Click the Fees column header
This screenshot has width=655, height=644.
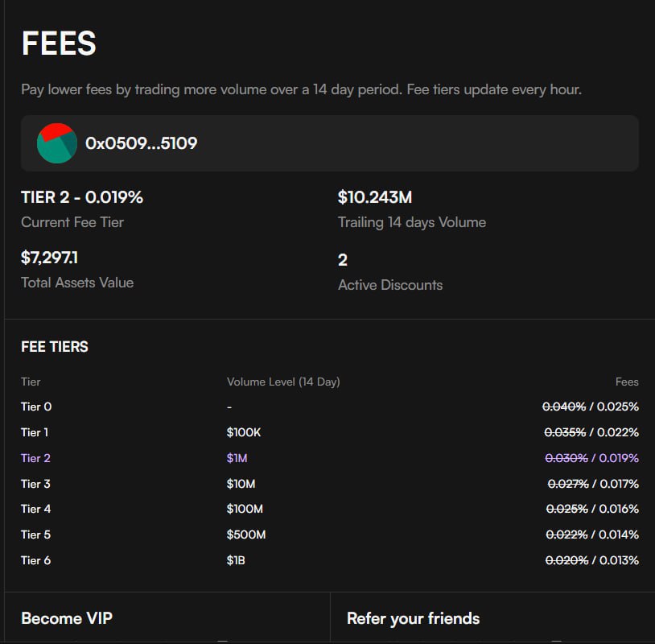pos(627,382)
